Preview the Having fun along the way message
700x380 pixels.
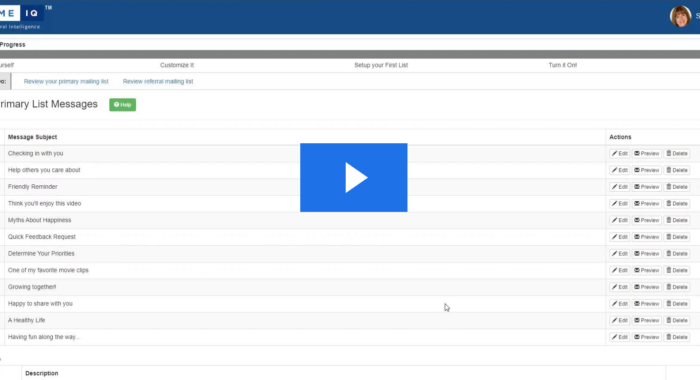[646, 337]
